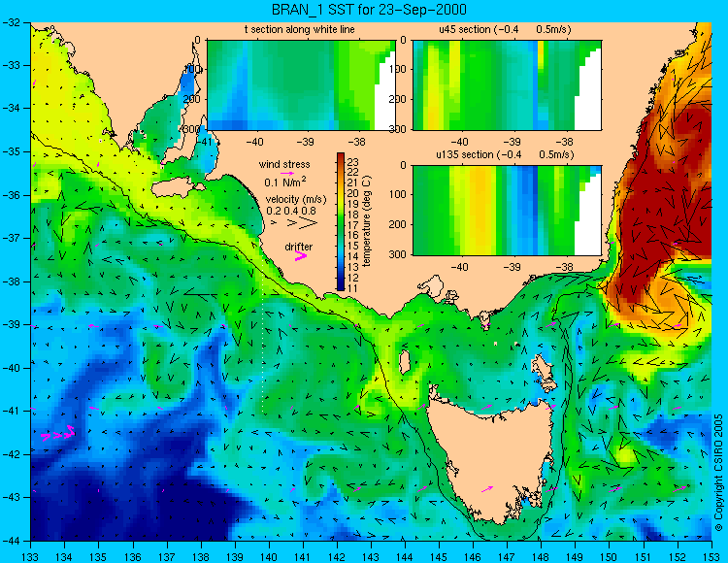Image resolution: width=728 pixels, height=563 pixels.
Task: Click longitude tick label "144"
Action: (x=405, y=556)
